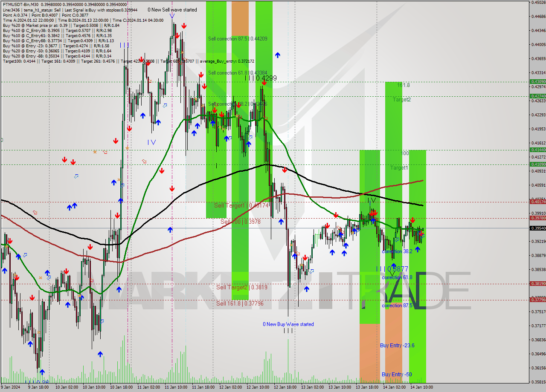546x392 pixels.
Task: Click the 'Buy Entry -50' label
Action: pyautogui.click(x=397, y=375)
